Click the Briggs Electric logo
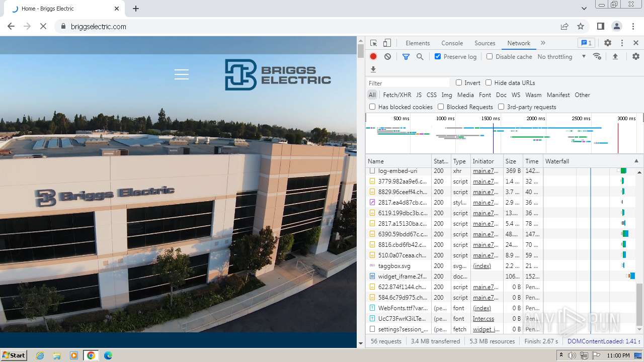The width and height of the screenshot is (644, 362). 278,75
